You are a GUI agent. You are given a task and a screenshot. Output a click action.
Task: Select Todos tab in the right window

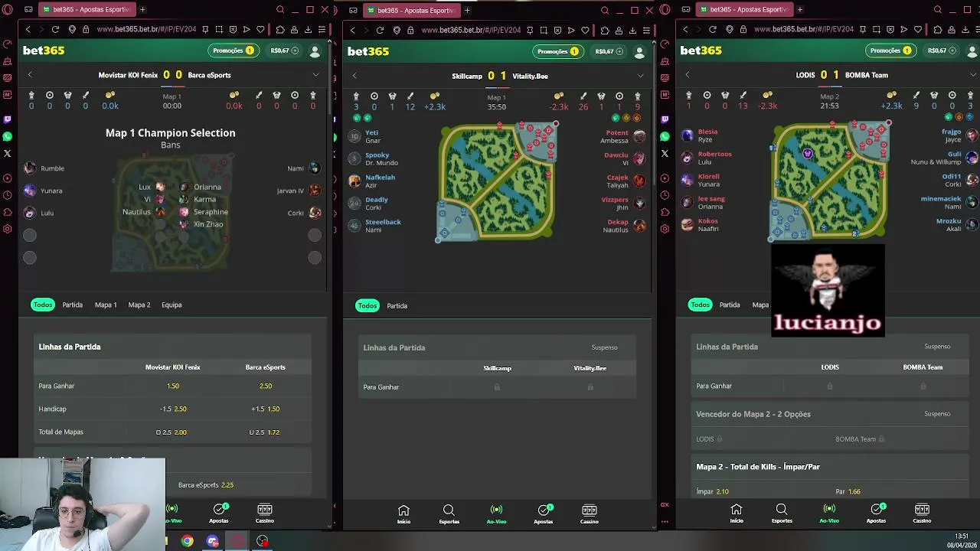[x=700, y=305]
